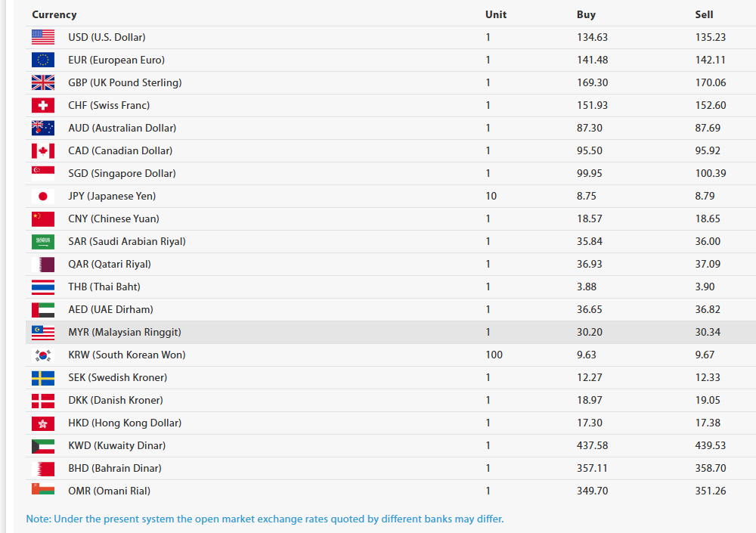756x533 pixels.
Task: Click the Swiss flag icon
Action: click(43, 105)
